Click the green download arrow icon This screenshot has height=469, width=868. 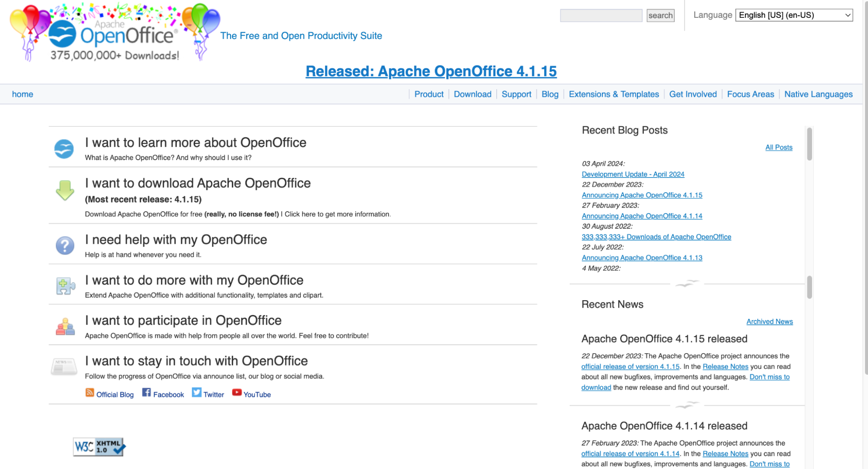(x=65, y=190)
